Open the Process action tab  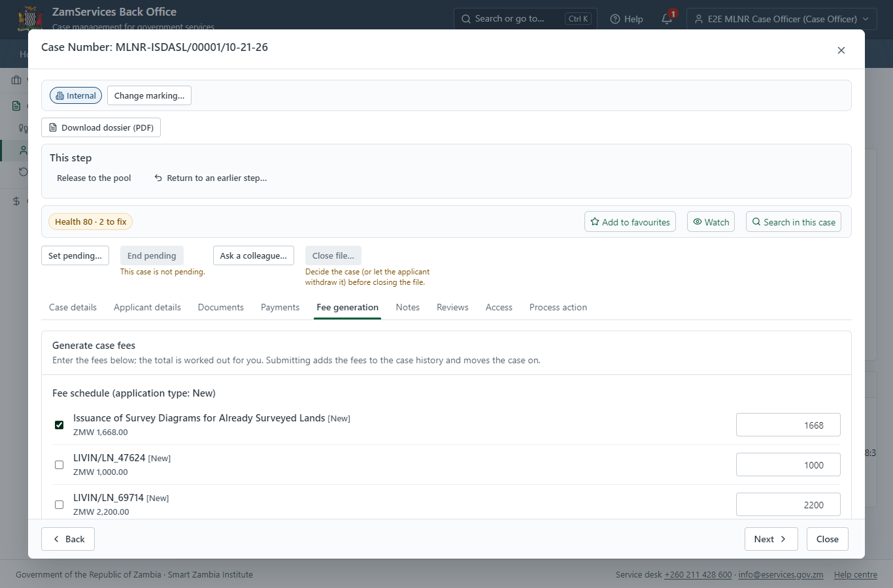tap(558, 307)
